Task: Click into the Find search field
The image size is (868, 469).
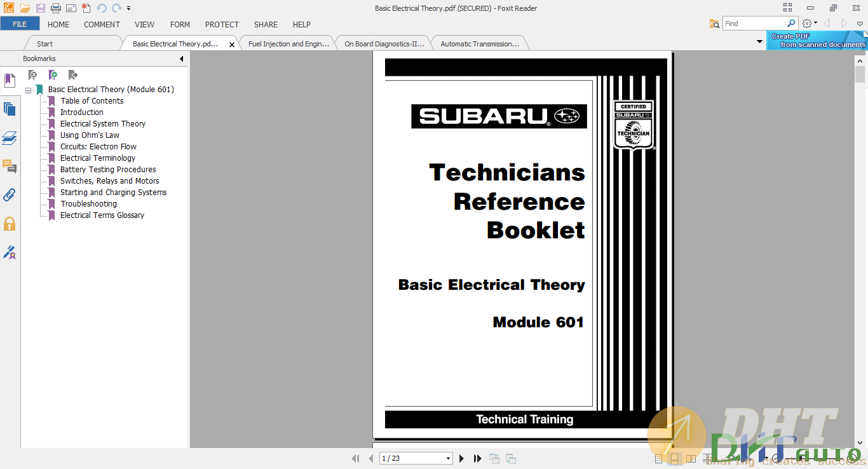Action: tap(754, 24)
